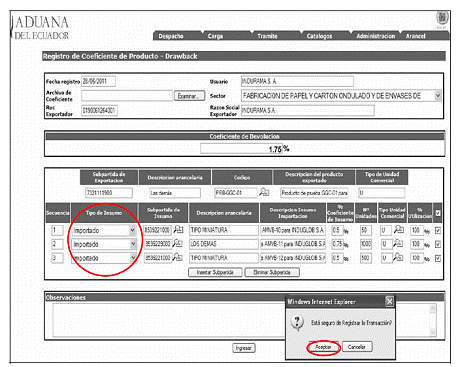The width and height of the screenshot is (460, 367).
Task: Focus the Ruc Exportador field
Action: point(99,110)
